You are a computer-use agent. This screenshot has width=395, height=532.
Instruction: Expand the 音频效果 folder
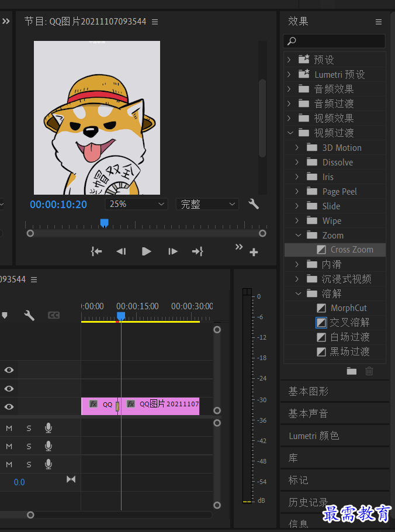(x=289, y=89)
